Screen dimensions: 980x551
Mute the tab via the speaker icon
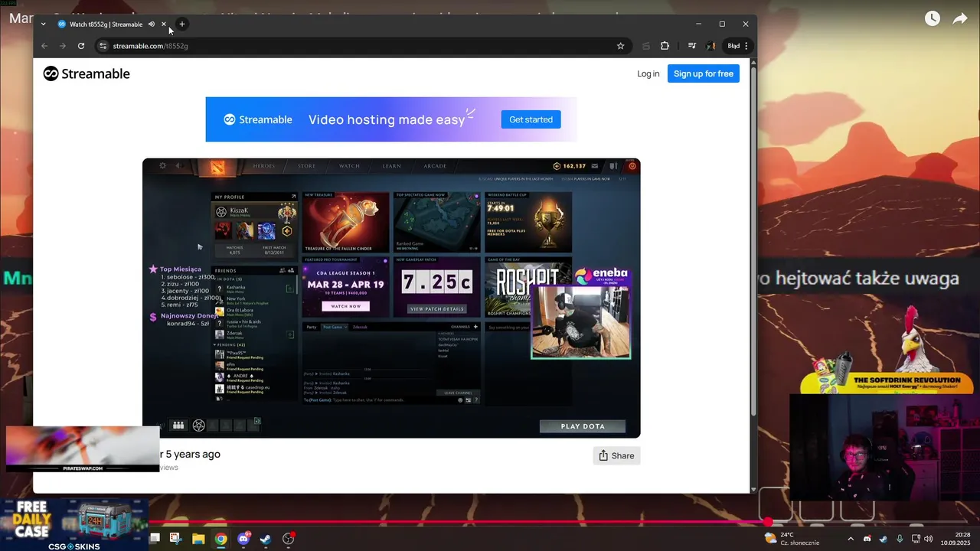(x=152, y=24)
